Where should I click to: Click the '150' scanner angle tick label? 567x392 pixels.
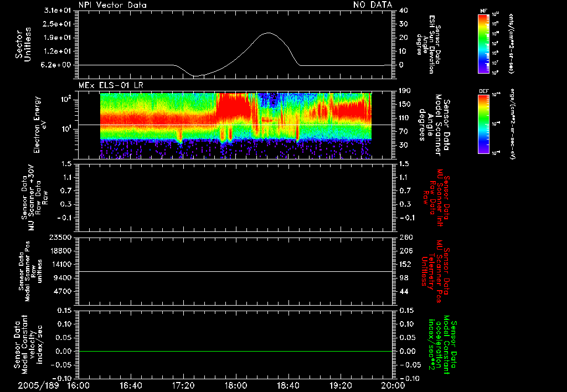click(x=405, y=104)
